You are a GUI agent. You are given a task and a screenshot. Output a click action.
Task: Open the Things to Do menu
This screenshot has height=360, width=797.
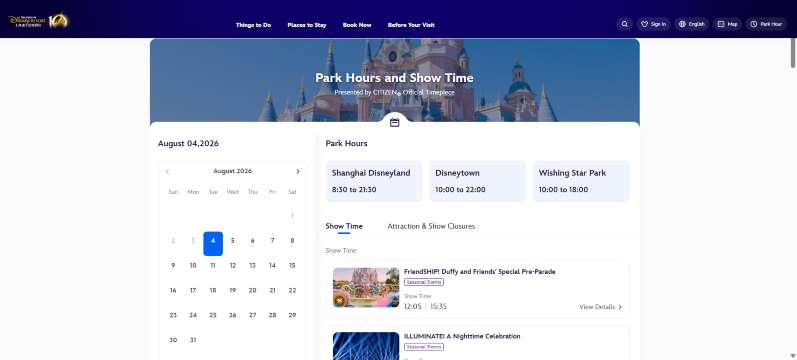pyautogui.click(x=253, y=25)
